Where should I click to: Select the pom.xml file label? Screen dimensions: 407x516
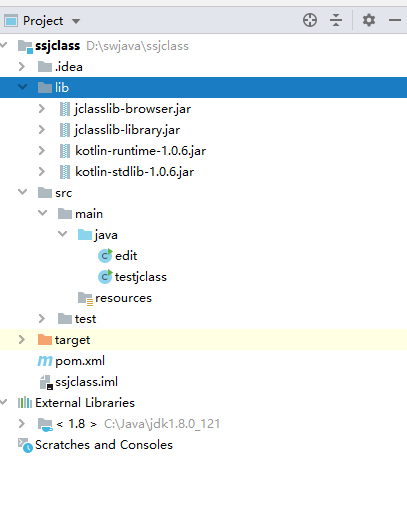tap(80, 361)
